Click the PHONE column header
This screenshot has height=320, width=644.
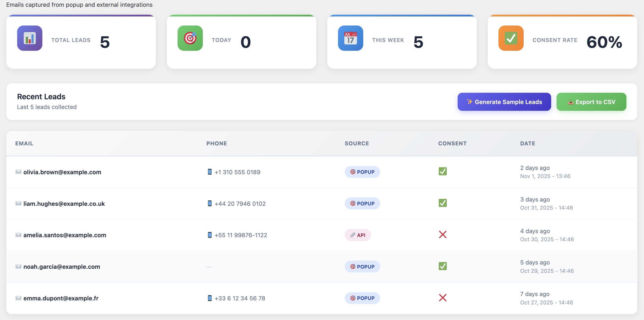(x=217, y=144)
